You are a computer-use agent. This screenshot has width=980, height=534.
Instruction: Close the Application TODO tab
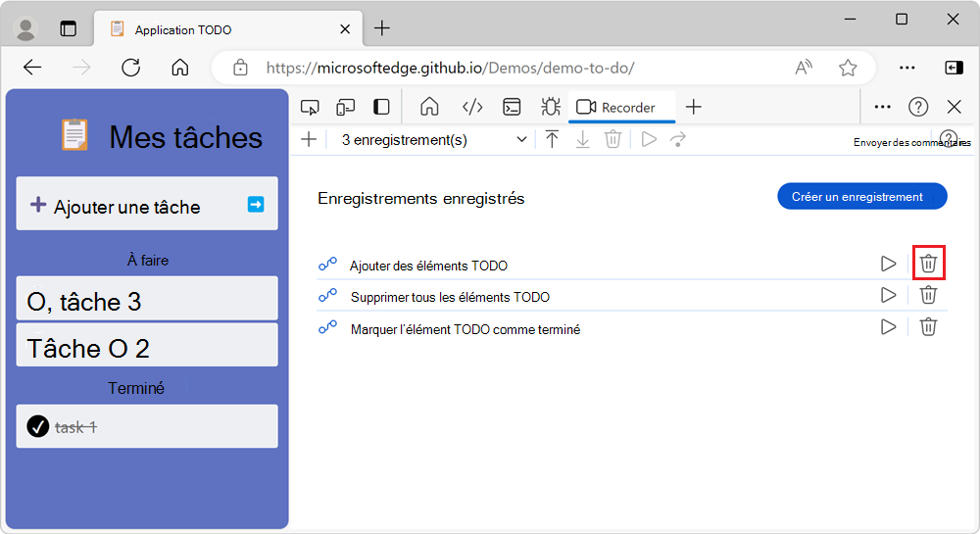(x=344, y=29)
